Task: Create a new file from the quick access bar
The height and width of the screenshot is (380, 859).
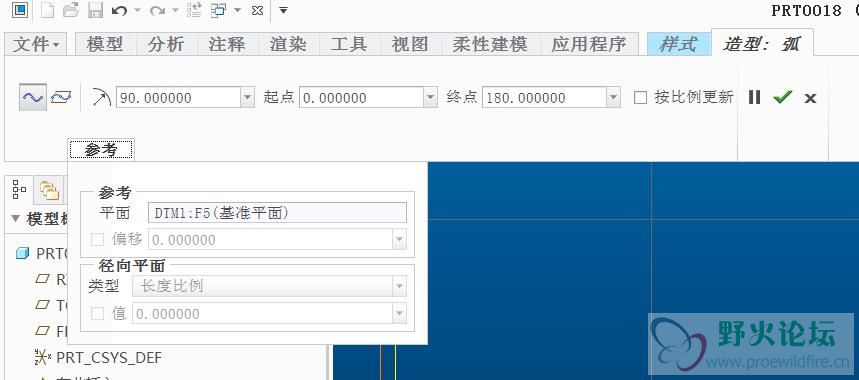Action: point(47,10)
